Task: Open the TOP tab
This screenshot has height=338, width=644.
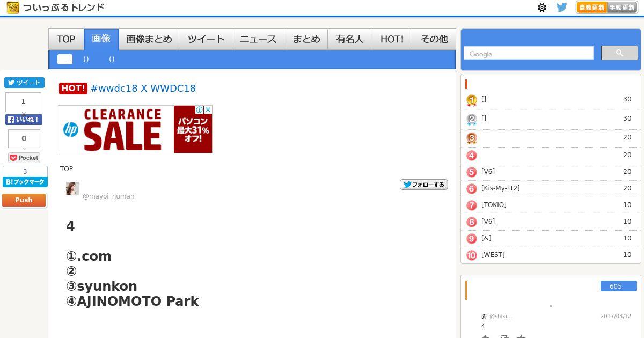Action: point(66,39)
